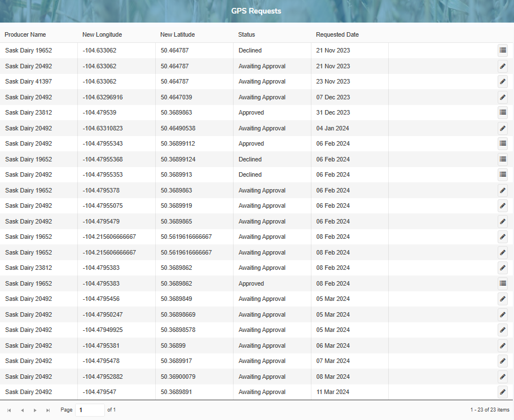Go to the next page
Screen dimensions: 514x420
(35, 410)
